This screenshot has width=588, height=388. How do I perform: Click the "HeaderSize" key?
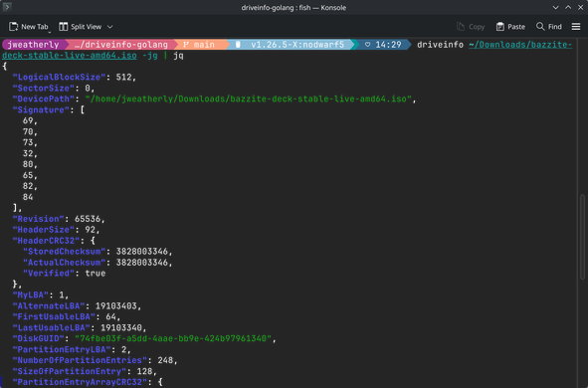tap(44, 230)
